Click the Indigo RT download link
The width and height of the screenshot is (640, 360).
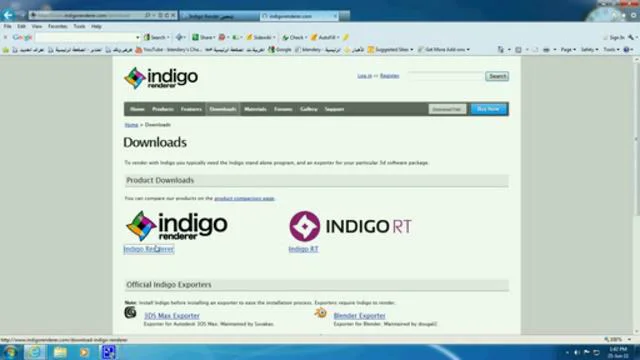[303, 249]
